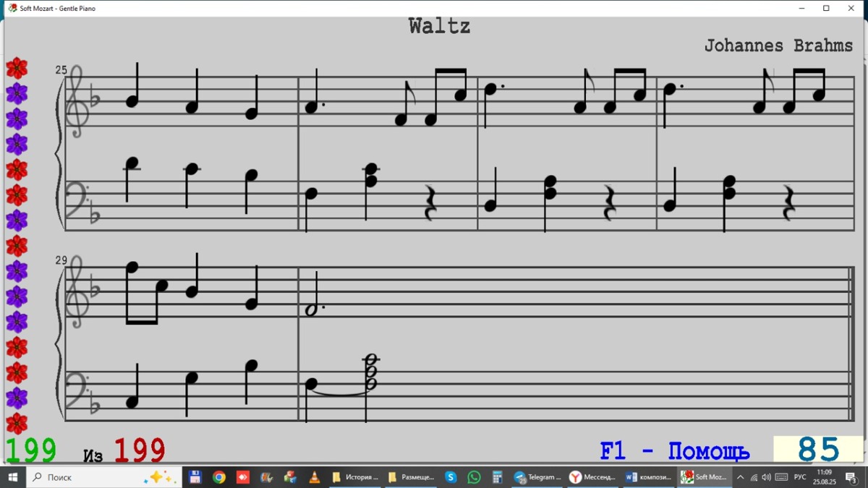Switch to the Word document taskbar item
This screenshot has height=488, width=868.
tap(648, 477)
